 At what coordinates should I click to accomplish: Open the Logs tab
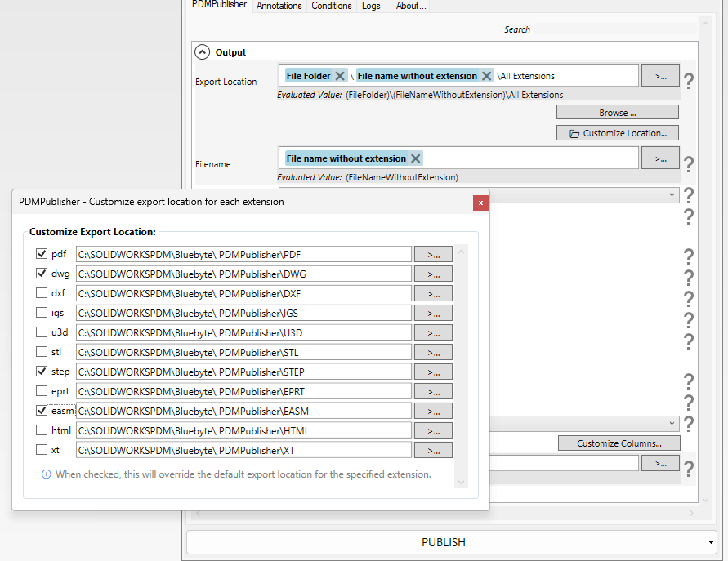(x=371, y=6)
